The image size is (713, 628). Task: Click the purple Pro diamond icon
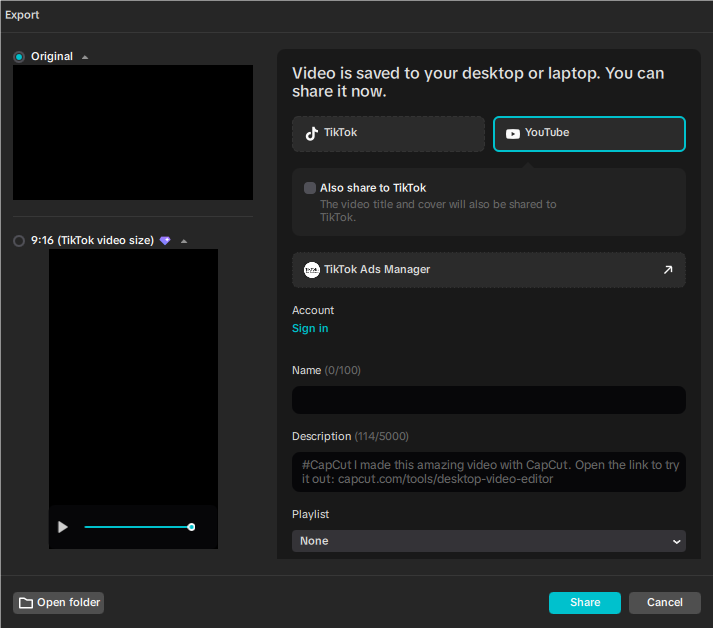165,241
